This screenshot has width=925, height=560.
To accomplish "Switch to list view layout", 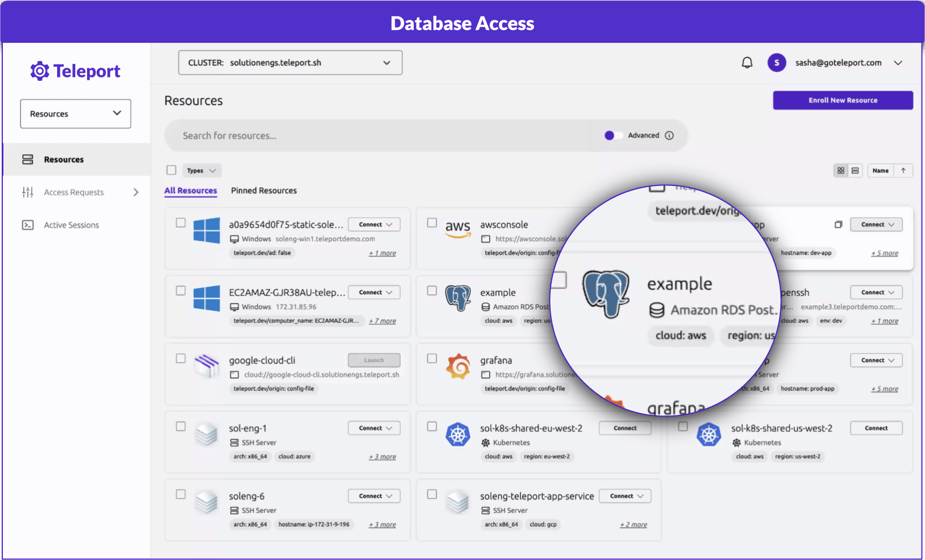I will tap(855, 171).
